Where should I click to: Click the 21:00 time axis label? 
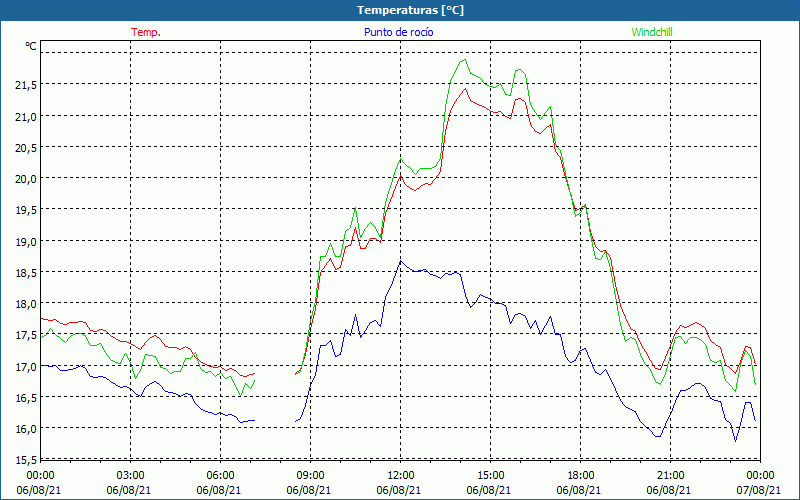(670, 476)
